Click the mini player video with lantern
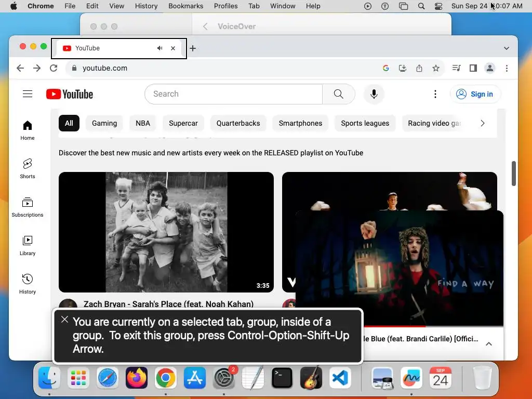This screenshot has height=399, width=532. 400,268
